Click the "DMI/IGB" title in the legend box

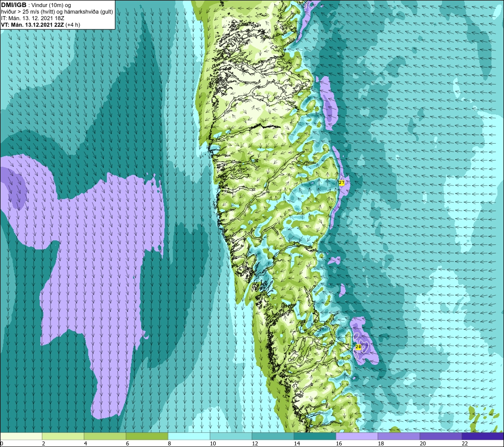14,5
